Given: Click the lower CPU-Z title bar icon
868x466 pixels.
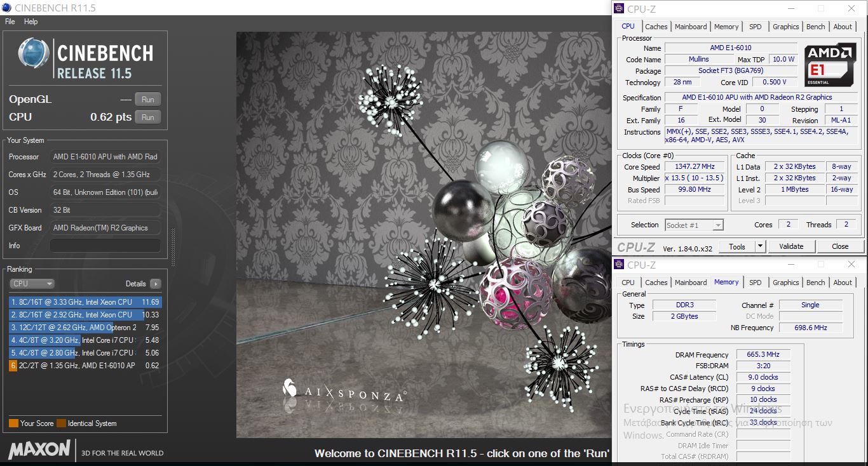Looking at the screenshot, I should pyautogui.click(x=619, y=265).
